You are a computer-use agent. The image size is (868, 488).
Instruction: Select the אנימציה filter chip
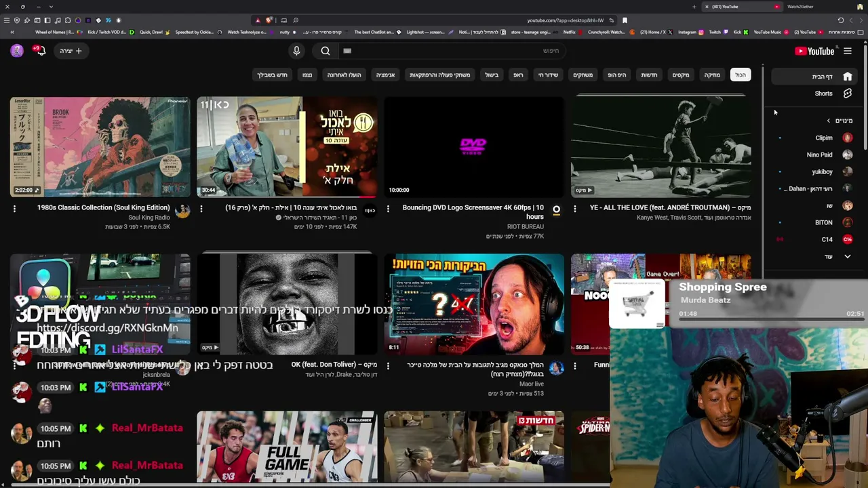tap(386, 75)
